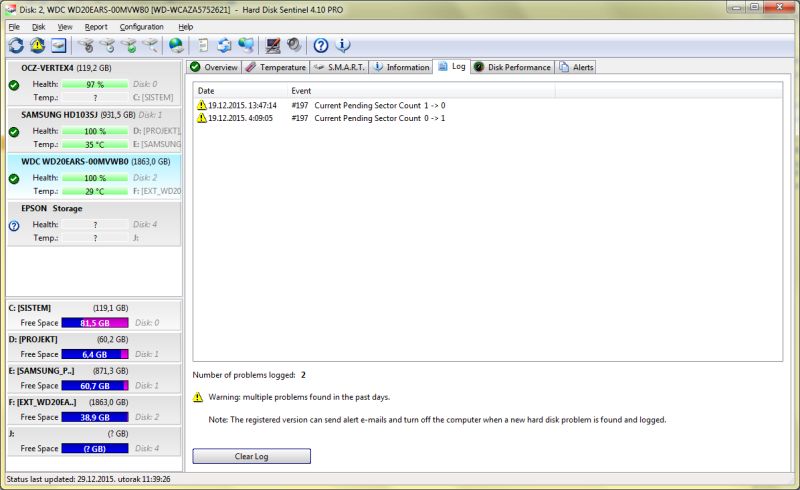Select the SAMSUNG HD103SJ disk title
The height and width of the screenshot is (490, 800).
59,115
